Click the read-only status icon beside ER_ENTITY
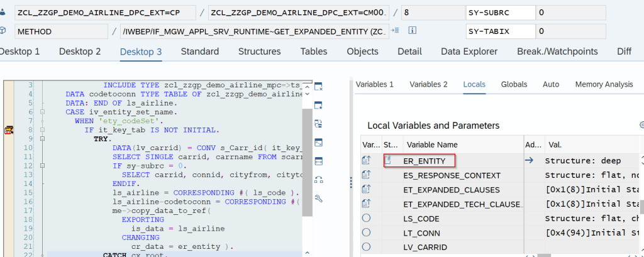644x257 pixels. coord(388,161)
